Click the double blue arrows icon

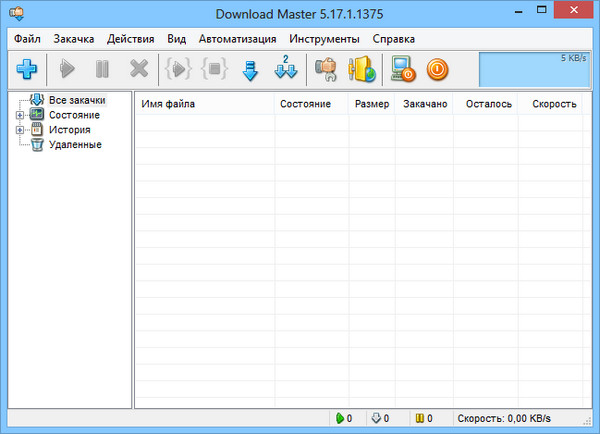point(286,70)
